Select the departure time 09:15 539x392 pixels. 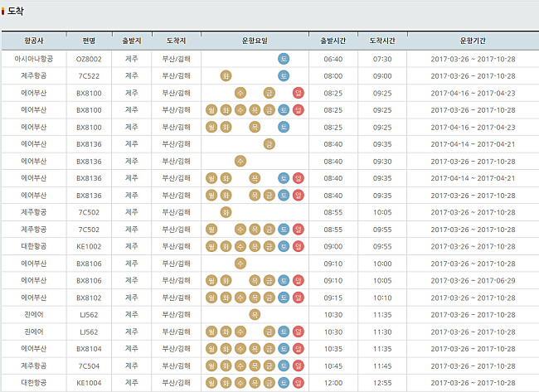[x=333, y=298]
